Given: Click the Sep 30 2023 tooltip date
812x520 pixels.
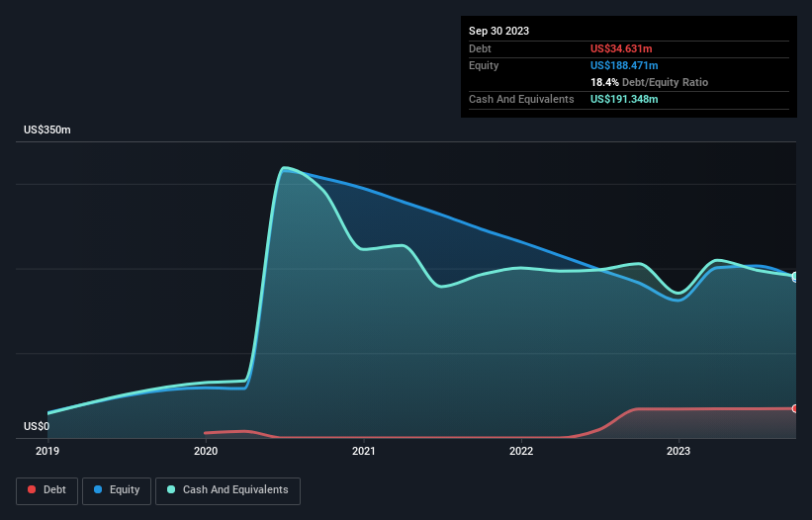Looking at the screenshot, I should [x=498, y=31].
